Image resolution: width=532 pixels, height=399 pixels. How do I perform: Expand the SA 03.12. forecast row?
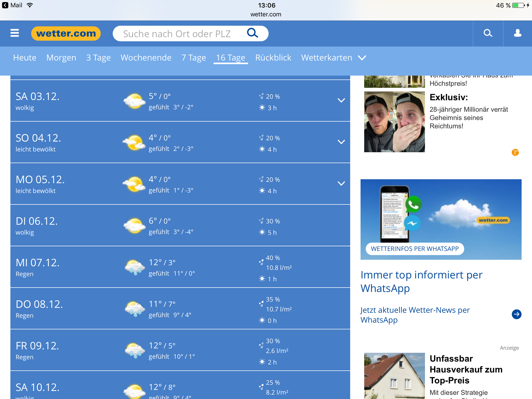[341, 100]
